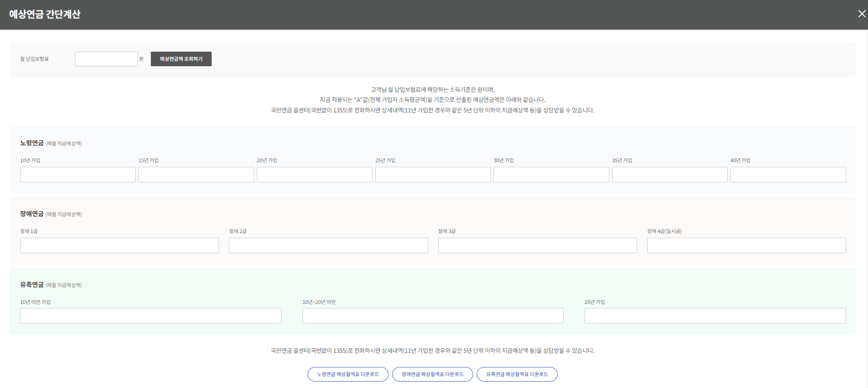Select the 노령연금 15년 가입 field
Screen dimensions: 868x388
[x=196, y=175]
